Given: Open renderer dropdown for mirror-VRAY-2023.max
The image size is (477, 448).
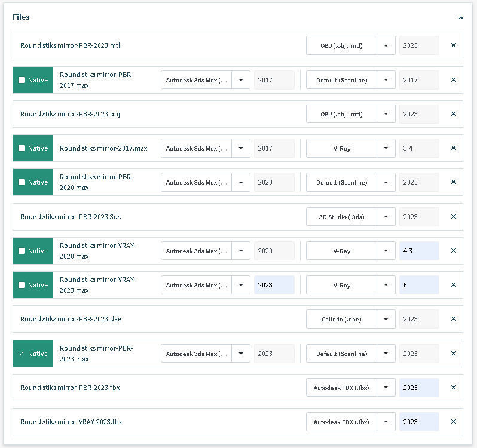Looking at the screenshot, I should tap(386, 285).
